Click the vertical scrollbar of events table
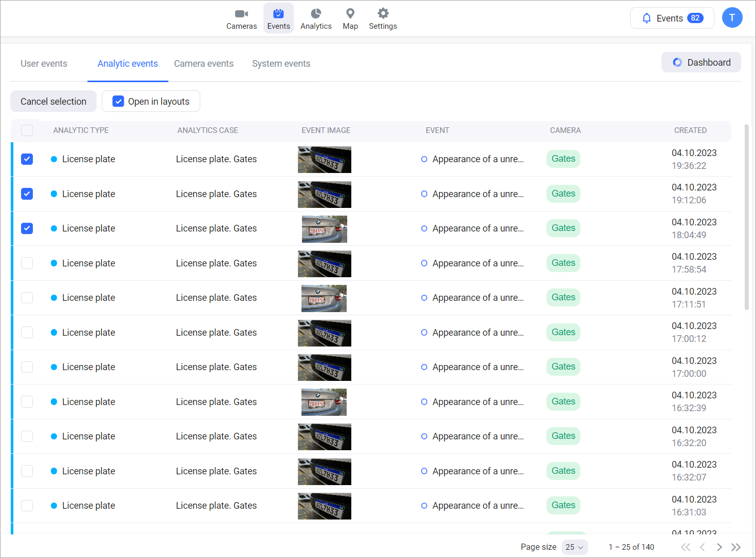 [x=746, y=216]
